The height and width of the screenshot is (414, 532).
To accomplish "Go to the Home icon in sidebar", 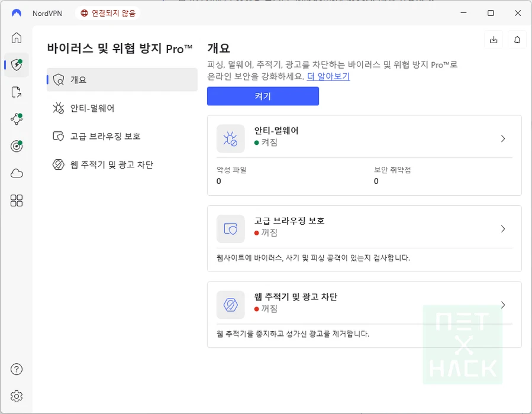I will [x=17, y=38].
